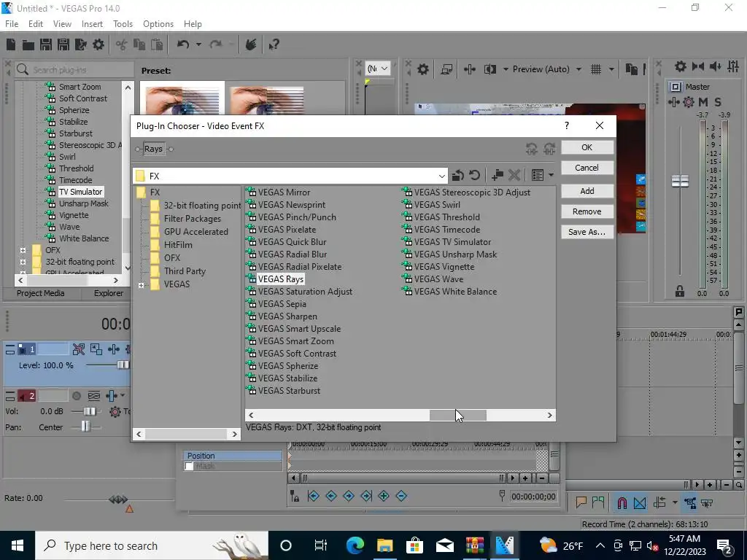Move Rays plug-in left in chain

[x=532, y=149]
